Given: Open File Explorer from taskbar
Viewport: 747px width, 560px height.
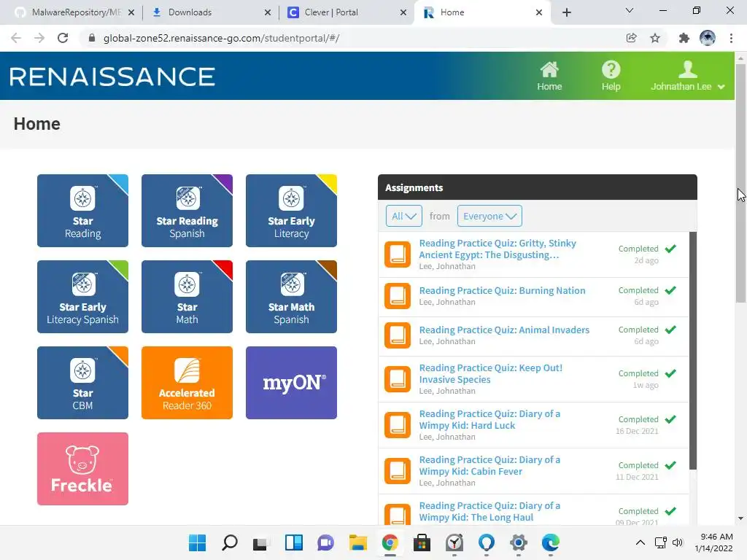Looking at the screenshot, I should pos(357,542).
